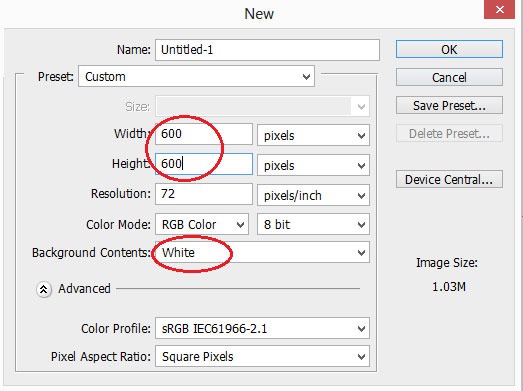Image resolution: width=523 pixels, height=391 pixels.
Task: Collapse the Advanced section chevron icon
Action: point(44,289)
